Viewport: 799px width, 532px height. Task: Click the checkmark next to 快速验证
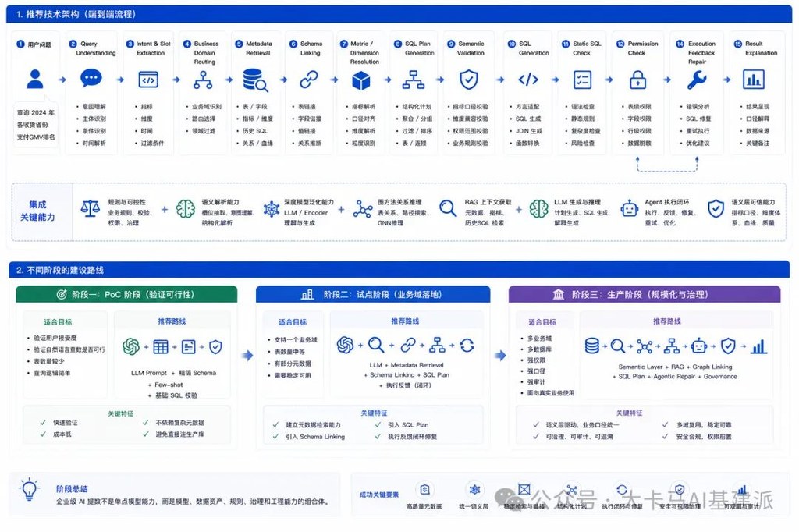[44, 423]
